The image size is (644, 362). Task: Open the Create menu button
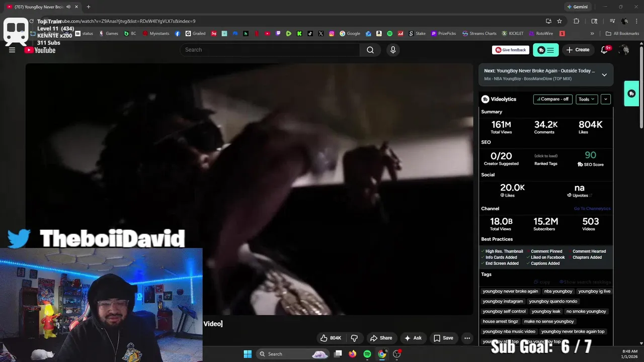pyautogui.click(x=578, y=50)
